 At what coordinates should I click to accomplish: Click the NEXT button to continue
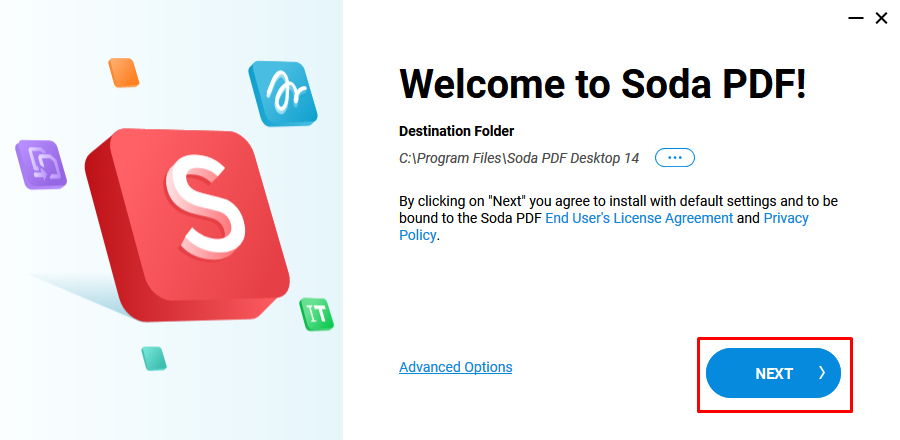pos(773,373)
